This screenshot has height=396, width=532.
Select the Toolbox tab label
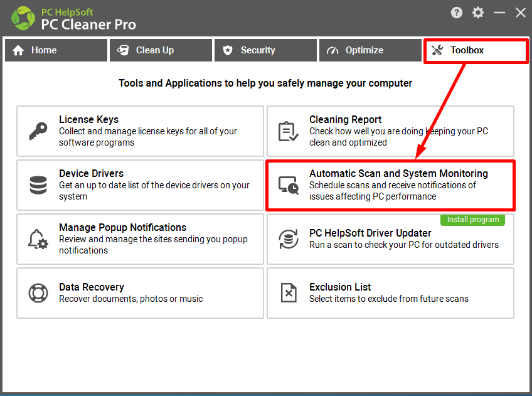point(467,50)
